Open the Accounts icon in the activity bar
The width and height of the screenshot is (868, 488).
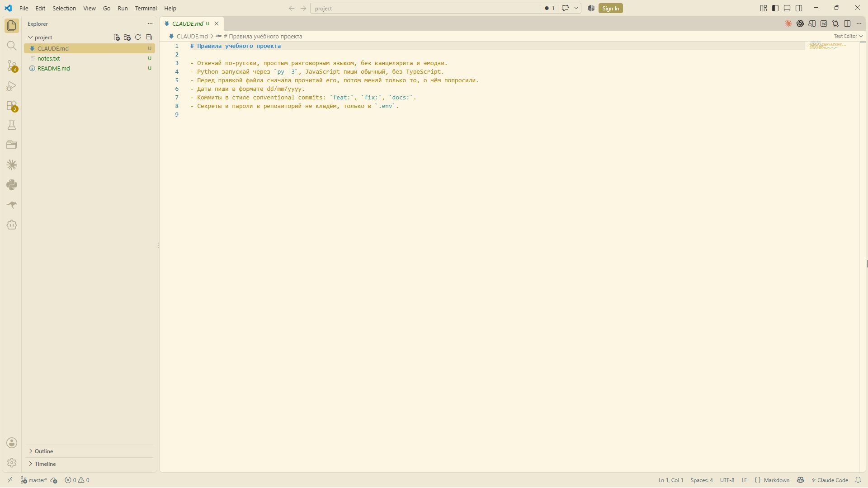[12, 443]
